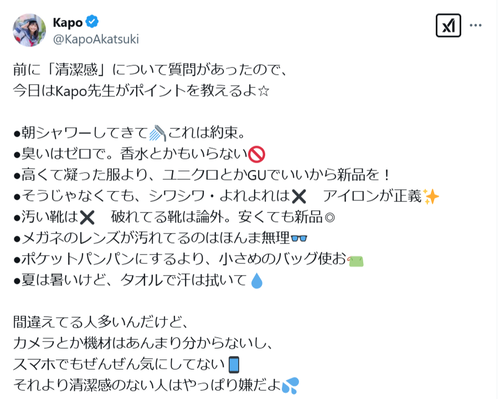The height and width of the screenshot is (399, 500).
Task: Click the glasses emoji after ほんま無理
Action: [x=299, y=238]
